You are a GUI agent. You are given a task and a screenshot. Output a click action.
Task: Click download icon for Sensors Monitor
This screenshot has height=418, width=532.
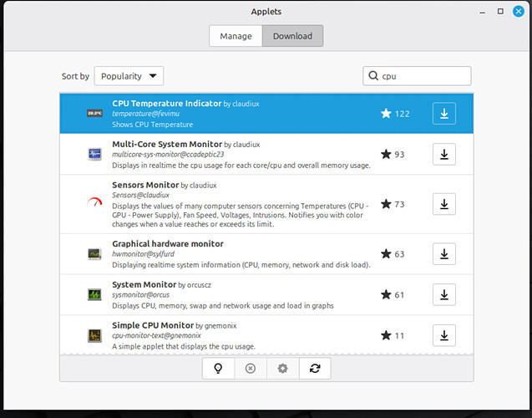443,204
